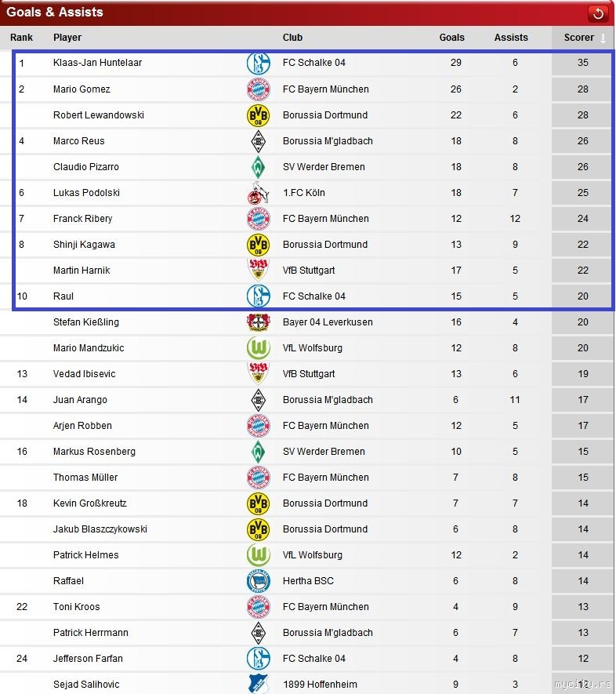Click the Schalke 04 logo beside Huntelaar

point(258,64)
